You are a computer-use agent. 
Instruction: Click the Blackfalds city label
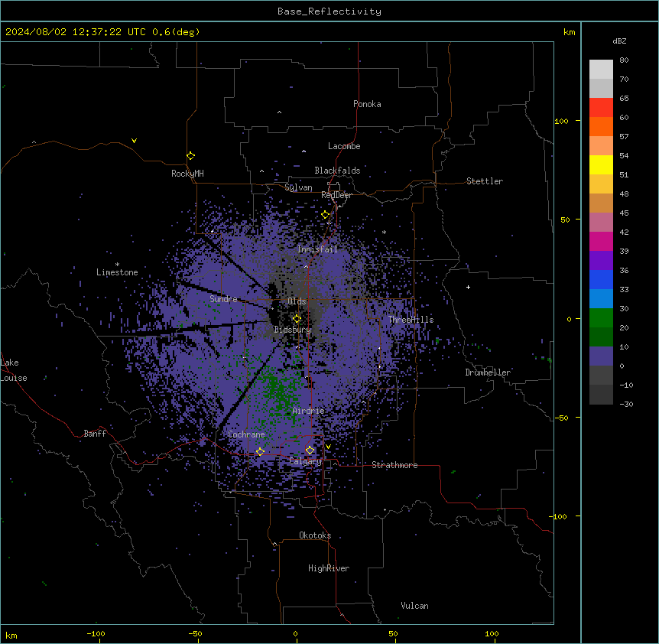[x=337, y=171]
